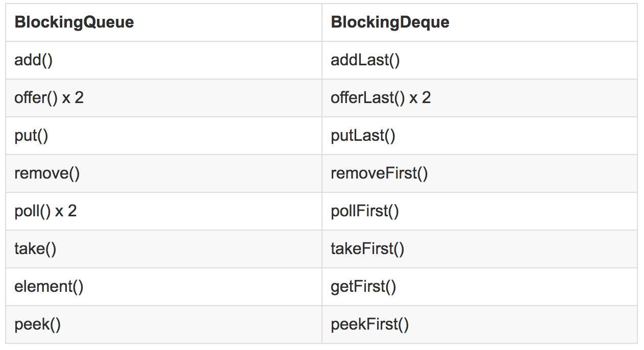
Task: Click the BlockingDeque column header
Action: tap(390, 22)
